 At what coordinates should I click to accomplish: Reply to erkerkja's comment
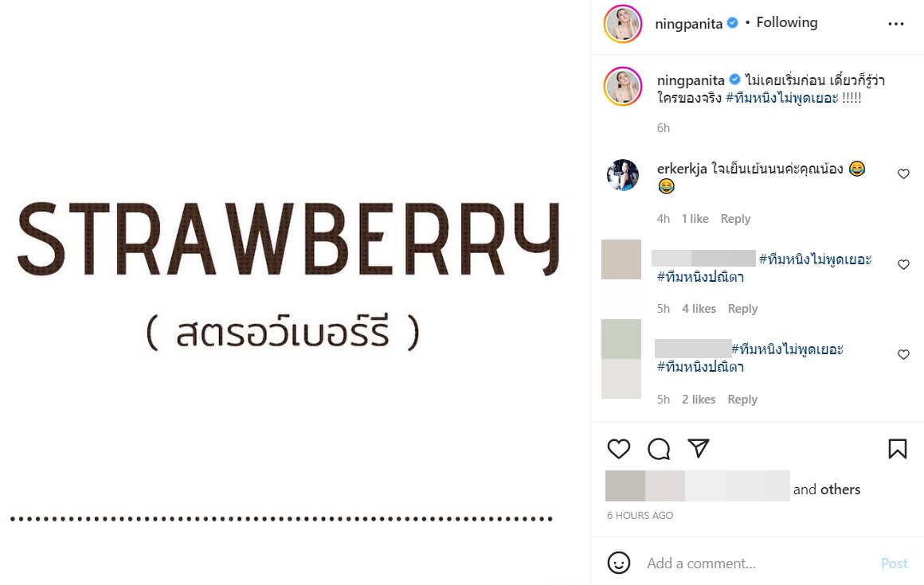pos(735,218)
